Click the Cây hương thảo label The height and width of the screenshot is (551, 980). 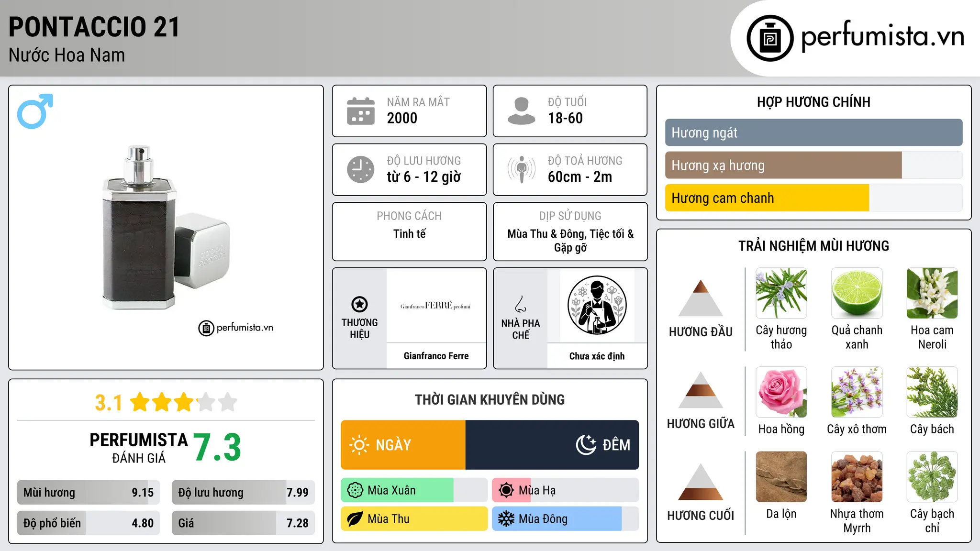click(781, 337)
